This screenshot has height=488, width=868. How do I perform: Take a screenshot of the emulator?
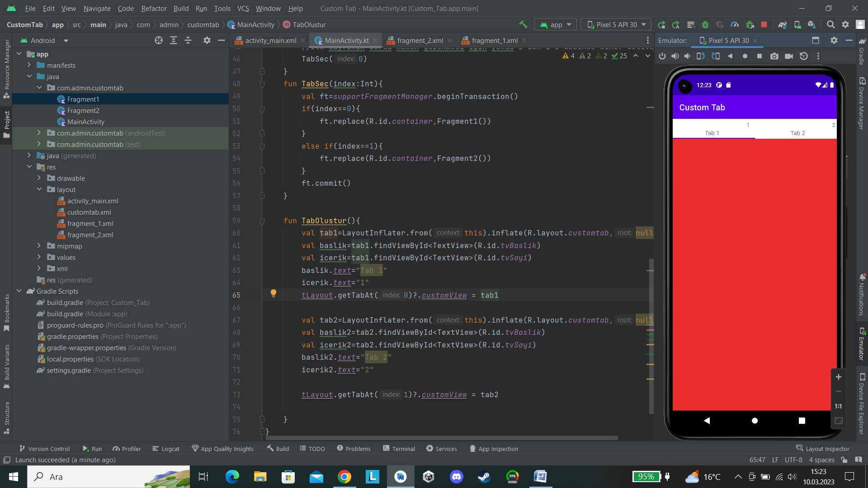click(x=774, y=56)
